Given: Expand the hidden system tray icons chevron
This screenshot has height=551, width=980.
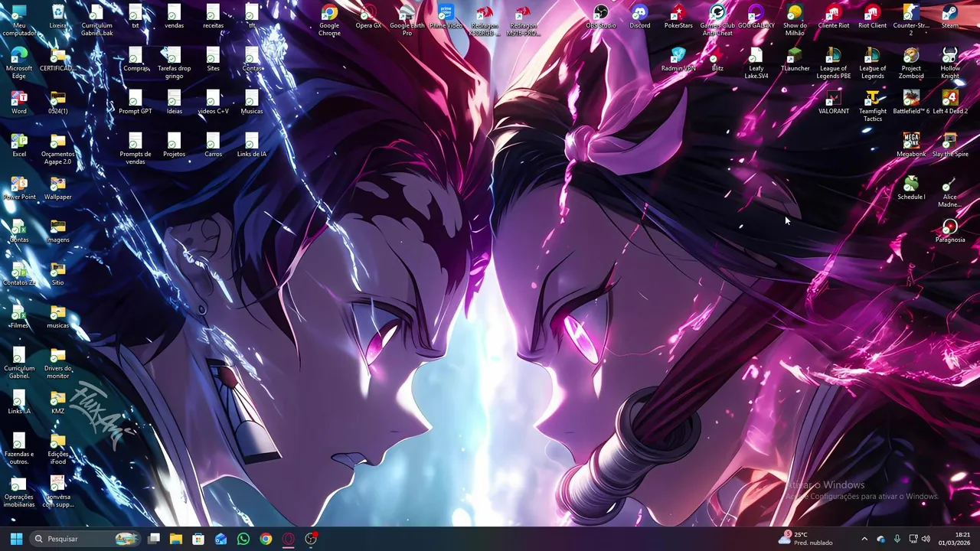Looking at the screenshot, I should [x=864, y=539].
